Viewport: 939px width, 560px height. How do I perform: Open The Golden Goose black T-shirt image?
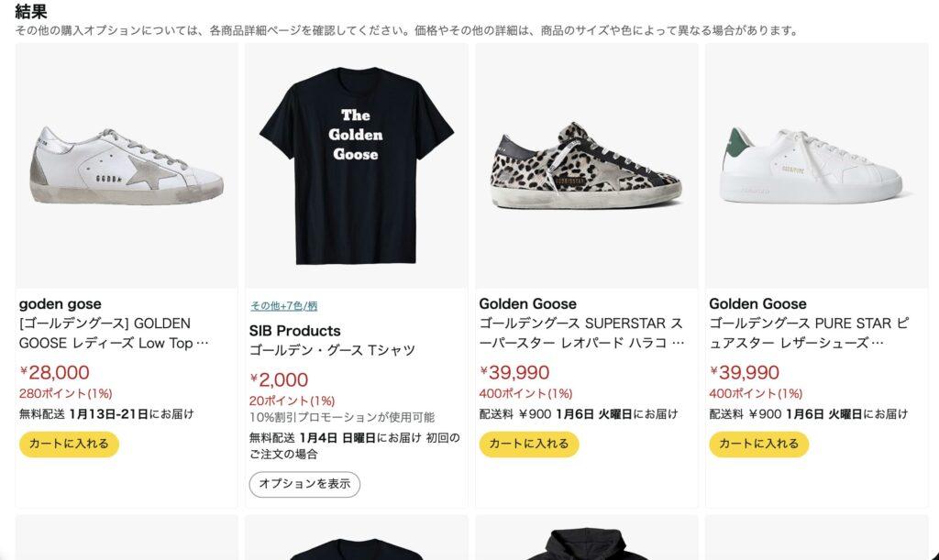(357, 166)
